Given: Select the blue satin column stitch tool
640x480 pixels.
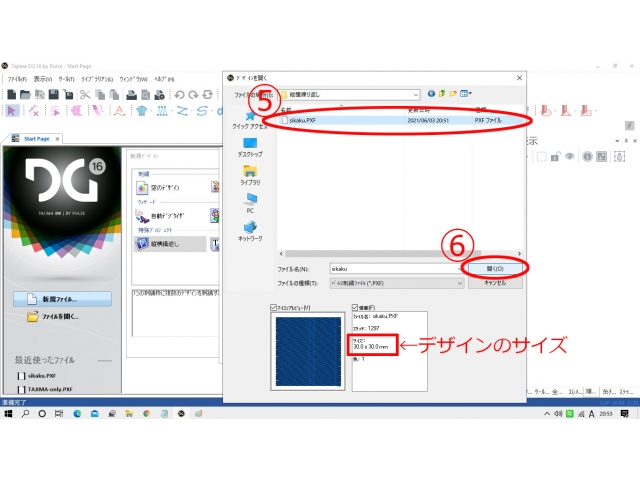Looking at the screenshot, I should click(x=162, y=111).
